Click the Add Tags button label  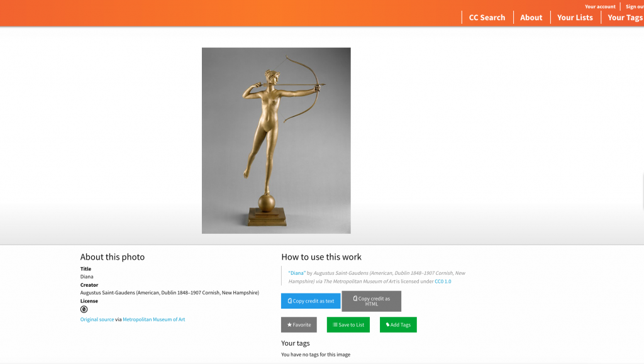pyautogui.click(x=401, y=324)
